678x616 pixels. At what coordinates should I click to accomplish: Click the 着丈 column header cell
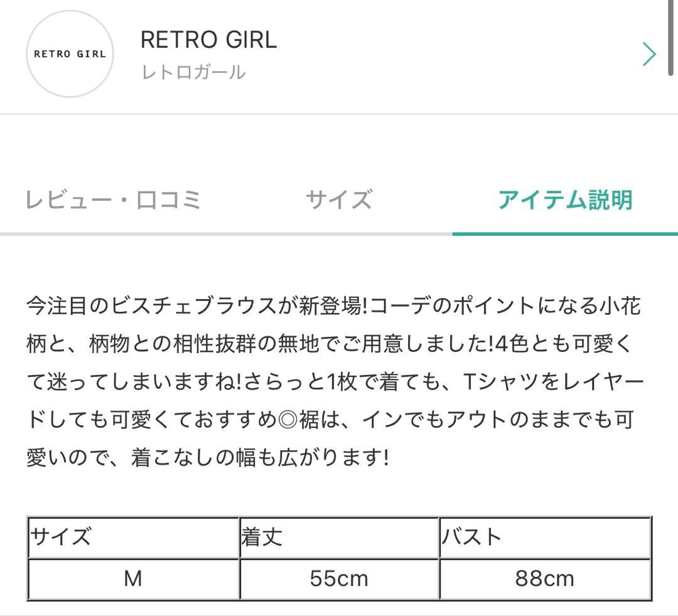339,538
